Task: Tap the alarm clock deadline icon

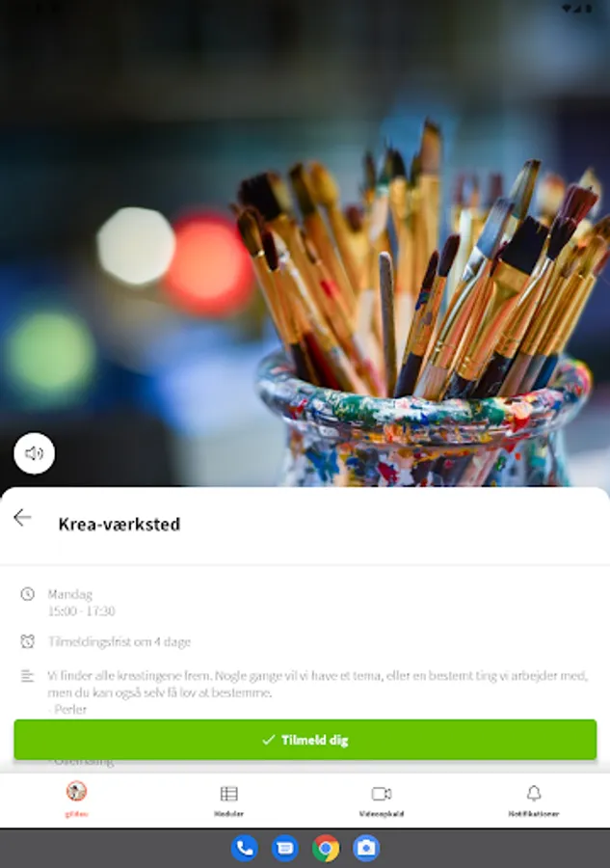Action: [x=27, y=641]
